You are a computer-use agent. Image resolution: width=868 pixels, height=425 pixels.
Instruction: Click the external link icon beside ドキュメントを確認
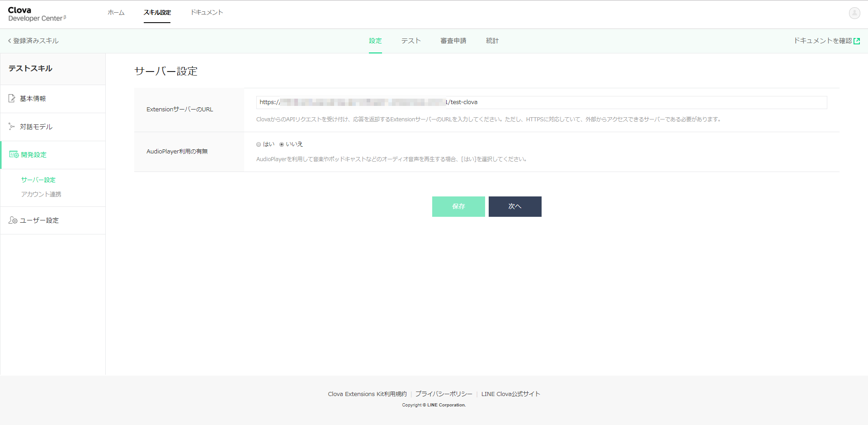[857, 41]
